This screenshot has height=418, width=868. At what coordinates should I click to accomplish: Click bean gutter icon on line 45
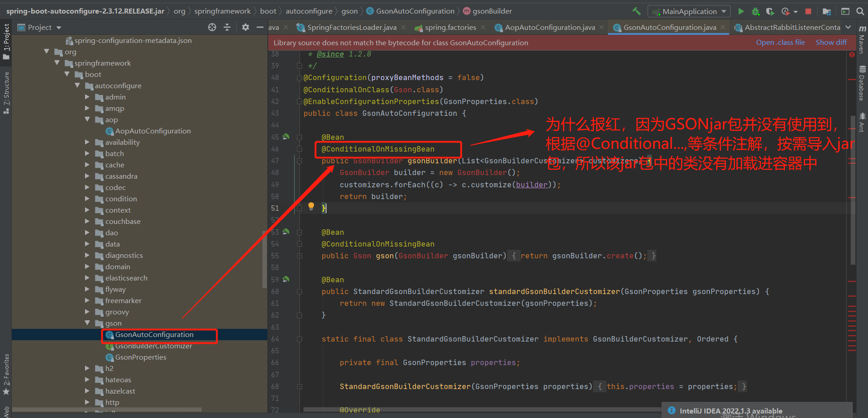[286, 137]
